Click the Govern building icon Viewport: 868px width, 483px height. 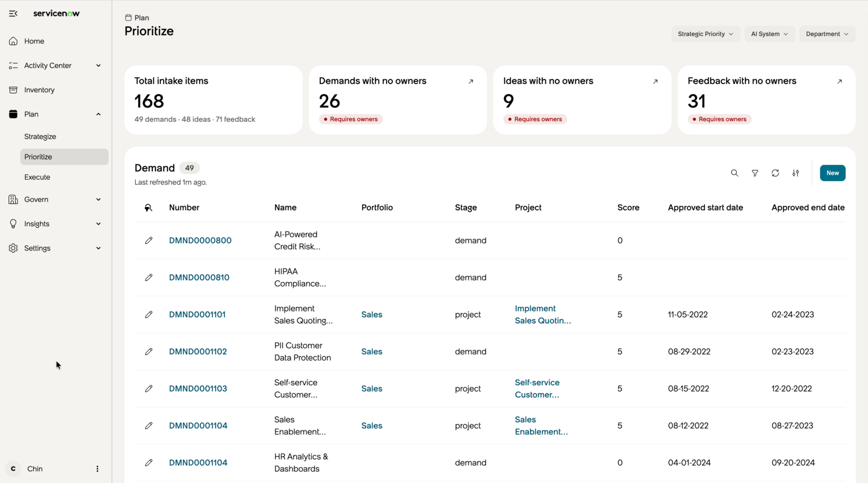click(13, 199)
